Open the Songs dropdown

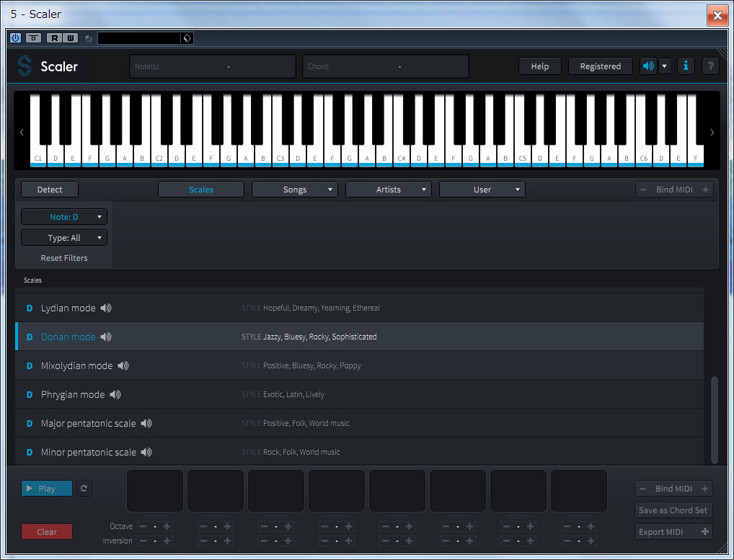tap(294, 190)
